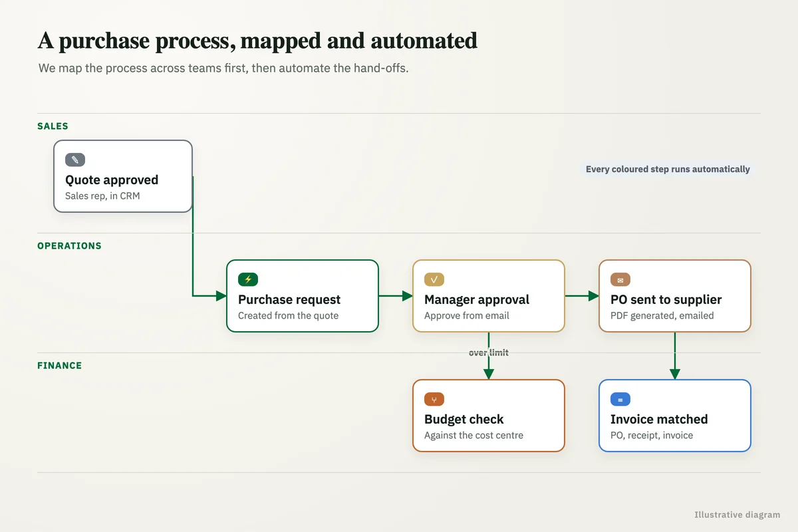This screenshot has height=532, width=798.
Task: Click the envelope icon in PO sent card
Action: 620,279
